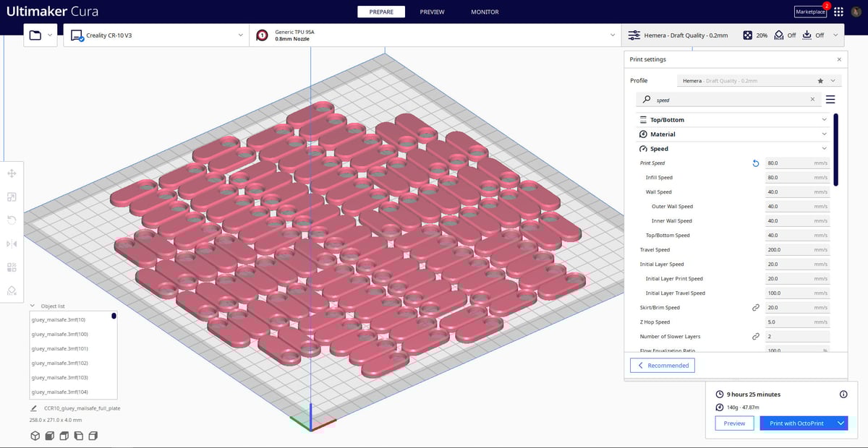The image size is (868, 448).
Task: Close the Print settings panel
Action: (x=839, y=59)
